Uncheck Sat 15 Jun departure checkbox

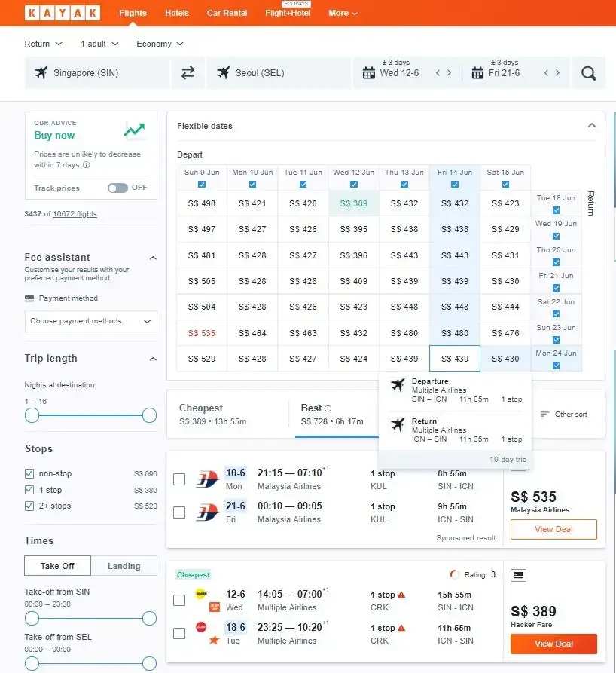point(505,184)
